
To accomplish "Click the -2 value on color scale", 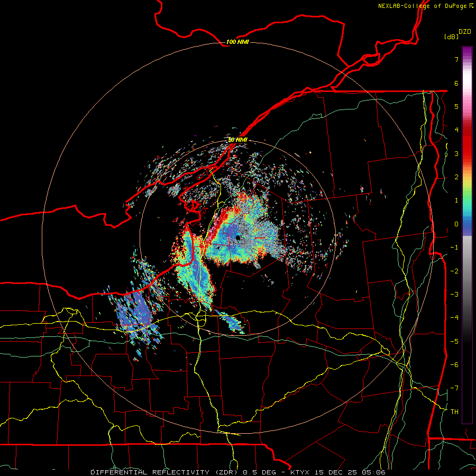I will point(454,271).
